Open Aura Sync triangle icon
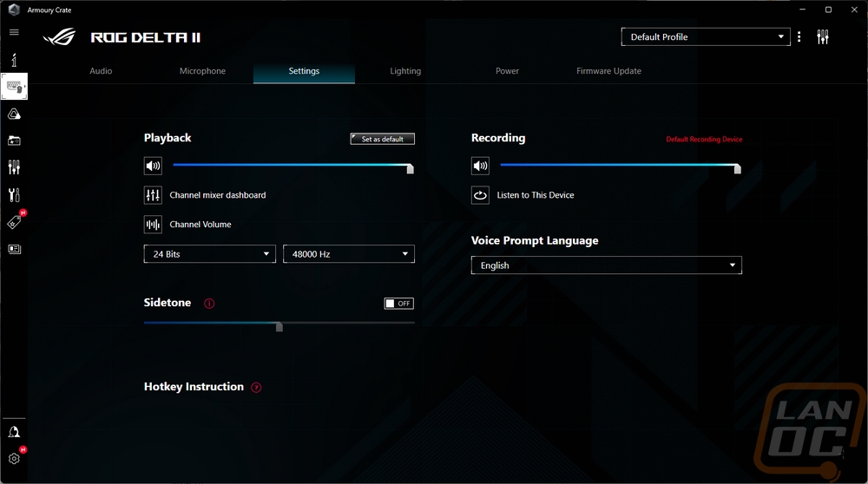868x484 pixels. pos(14,114)
